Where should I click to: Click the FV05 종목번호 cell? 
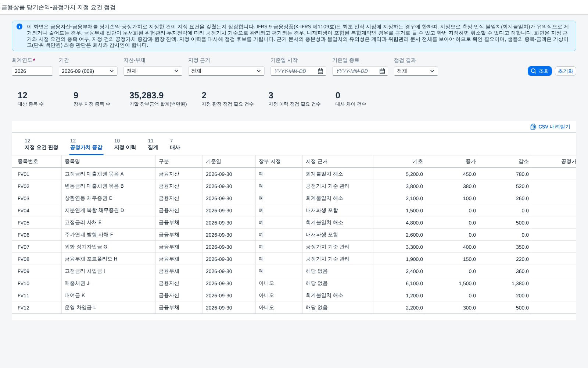point(37,223)
